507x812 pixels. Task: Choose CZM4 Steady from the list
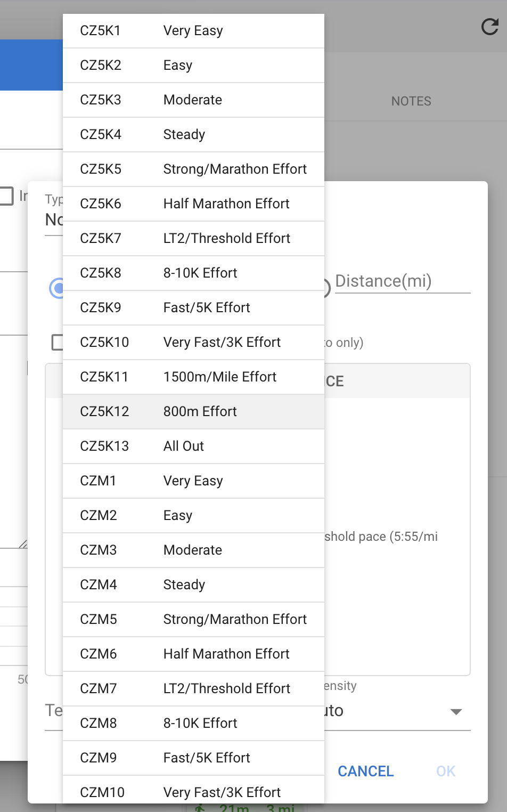(193, 585)
